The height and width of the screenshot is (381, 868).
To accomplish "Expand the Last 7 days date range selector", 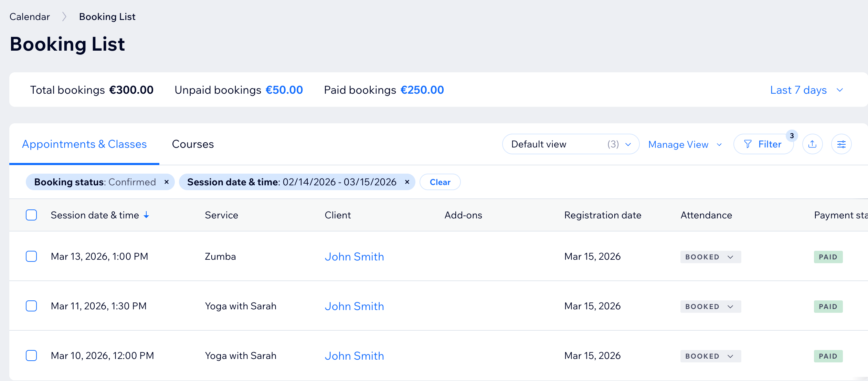I will pos(807,90).
